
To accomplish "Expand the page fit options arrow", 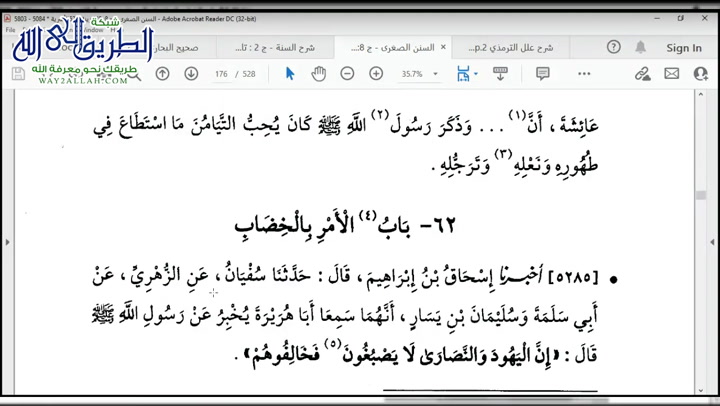I will 476,74.
